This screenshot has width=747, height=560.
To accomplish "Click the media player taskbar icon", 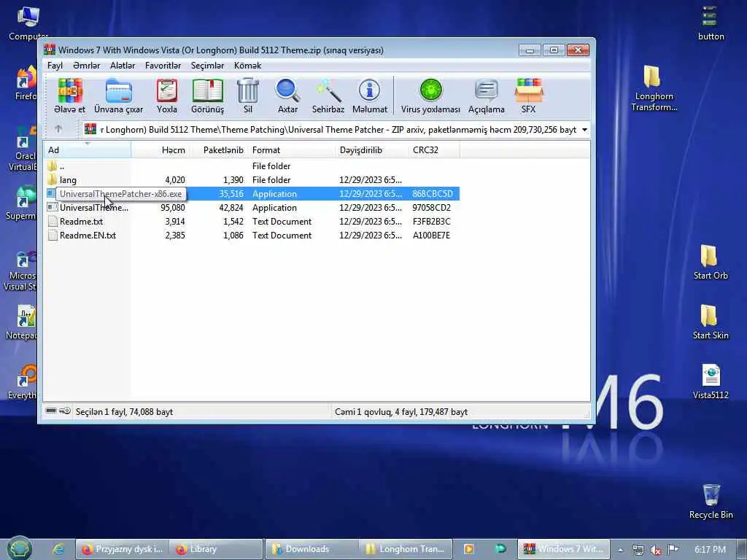I will tap(468, 549).
